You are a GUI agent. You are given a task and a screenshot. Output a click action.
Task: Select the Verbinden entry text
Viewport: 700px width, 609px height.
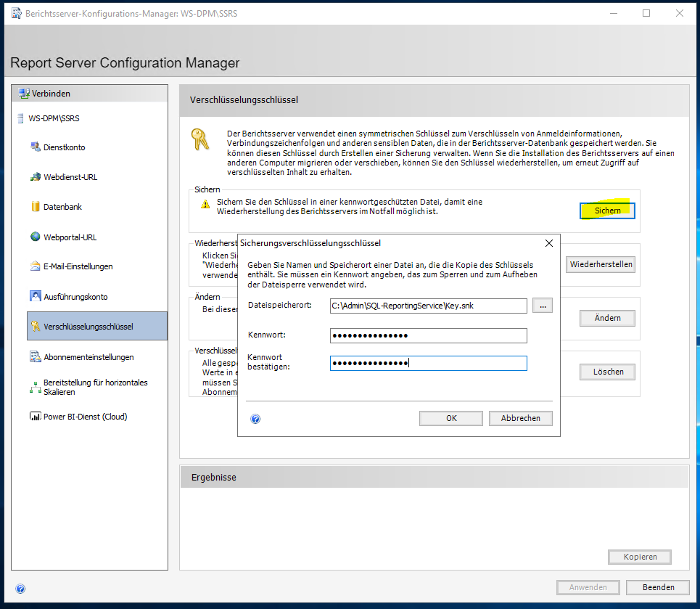coord(51,94)
